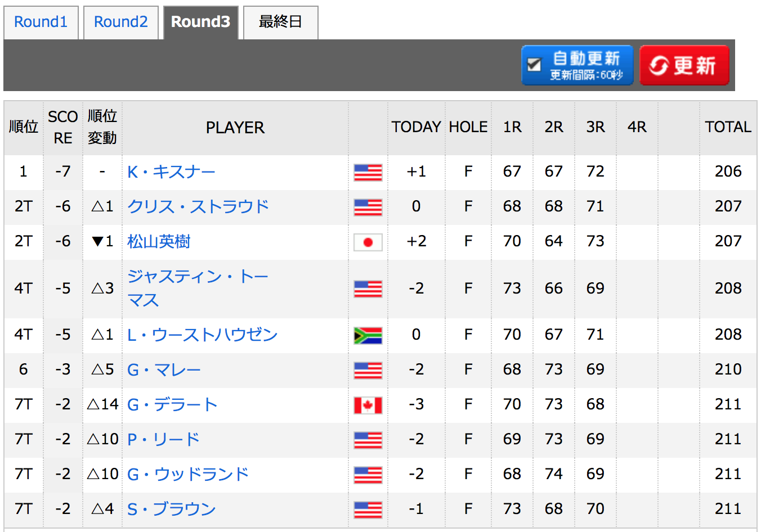Click the USA flag beside S・ブラウン
Viewport: 761px width, 532px height.
coord(368,510)
